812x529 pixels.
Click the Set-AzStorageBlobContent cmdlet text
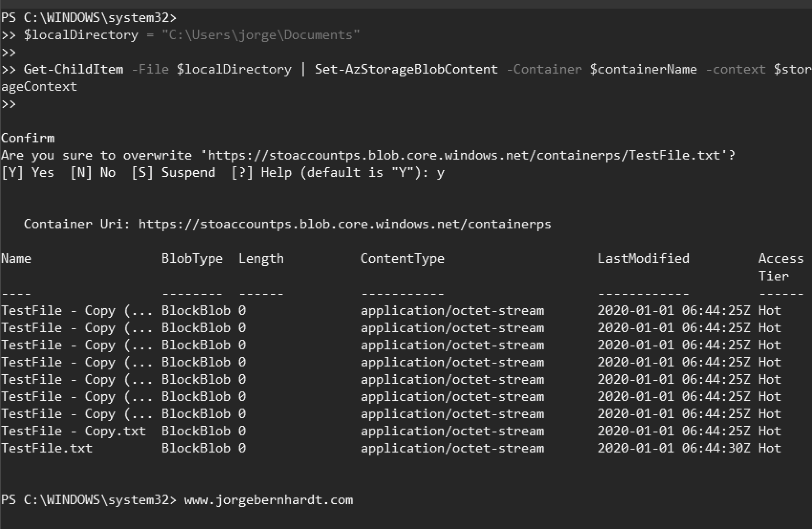pyautogui.click(x=406, y=69)
